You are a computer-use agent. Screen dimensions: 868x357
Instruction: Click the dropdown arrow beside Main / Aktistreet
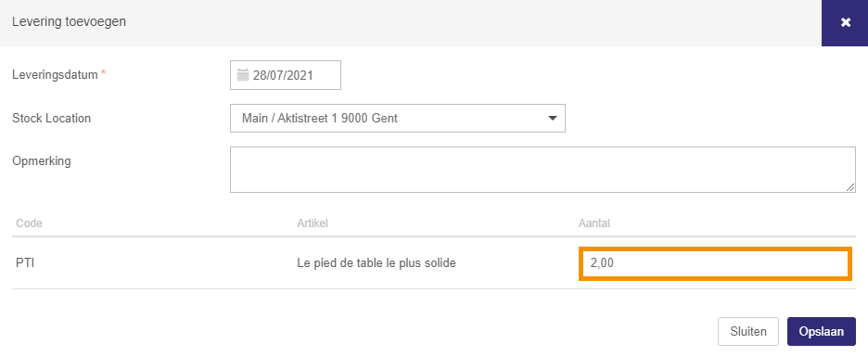point(552,118)
